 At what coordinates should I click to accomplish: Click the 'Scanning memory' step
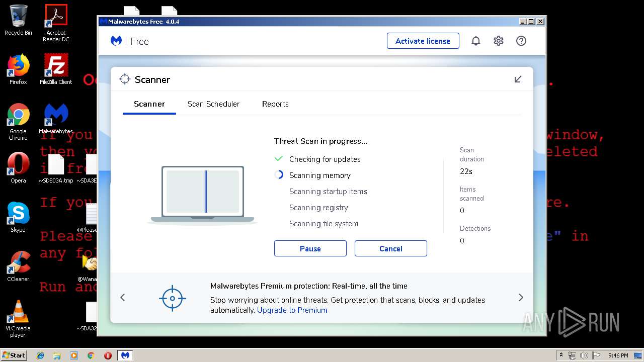coord(320,175)
